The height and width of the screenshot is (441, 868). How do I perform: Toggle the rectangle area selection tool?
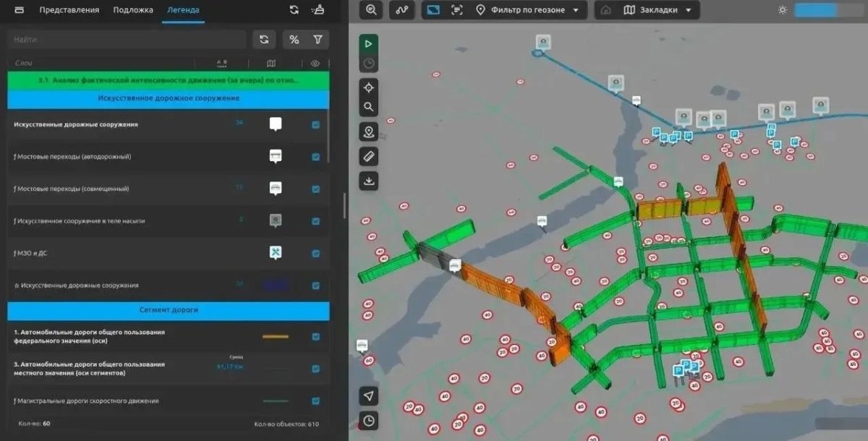433,10
